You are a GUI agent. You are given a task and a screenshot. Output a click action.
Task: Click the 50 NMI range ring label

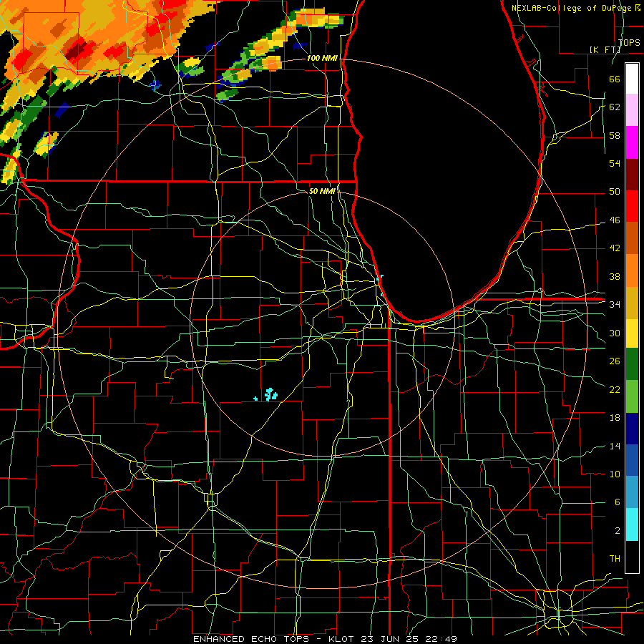[322, 191]
